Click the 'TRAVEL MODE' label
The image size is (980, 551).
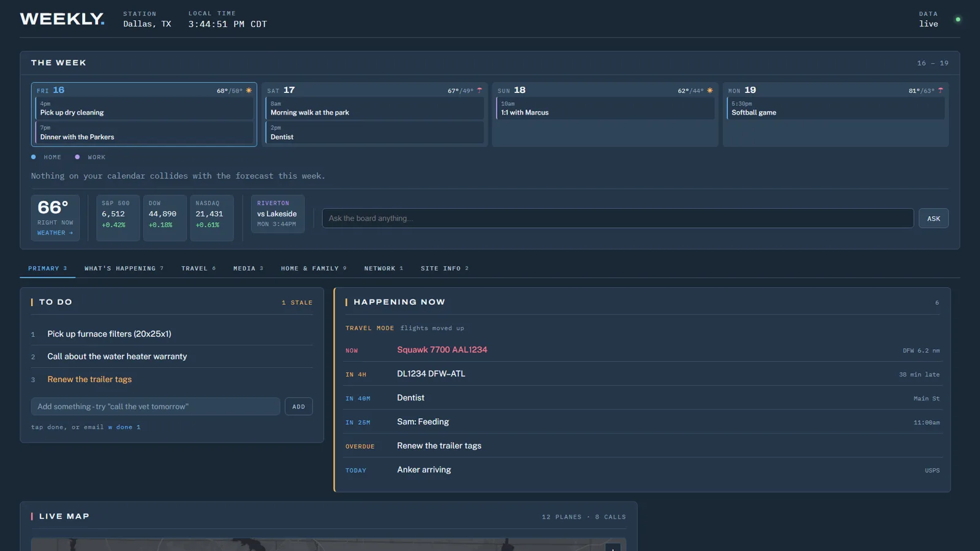tap(370, 329)
